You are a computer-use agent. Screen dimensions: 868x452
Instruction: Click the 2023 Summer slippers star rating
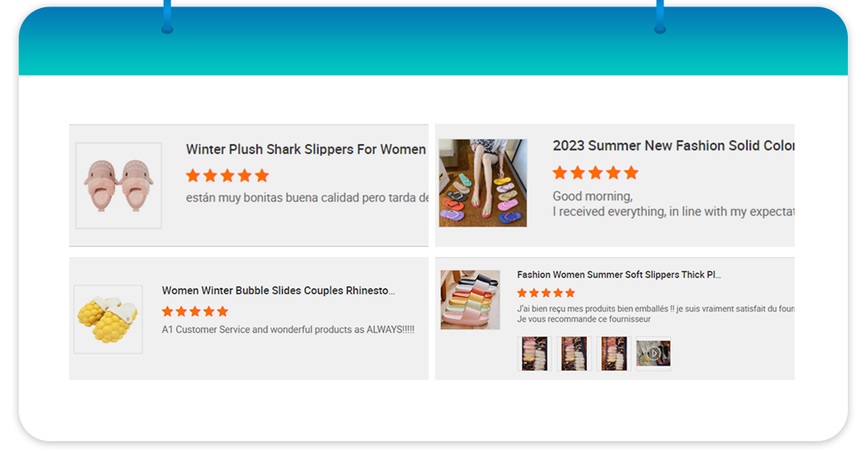coord(595,173)
